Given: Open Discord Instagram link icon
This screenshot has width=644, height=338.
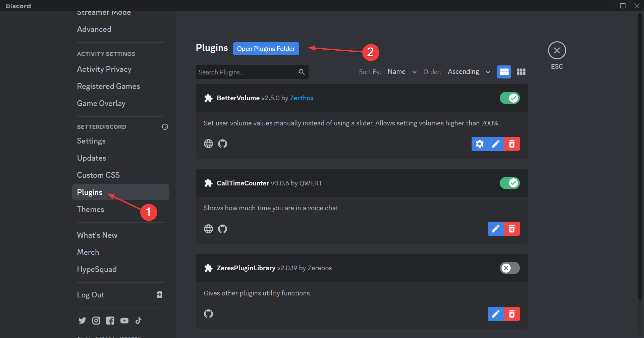Looking at the screenshot, I should pyautogui.click(x=96, y=321).
